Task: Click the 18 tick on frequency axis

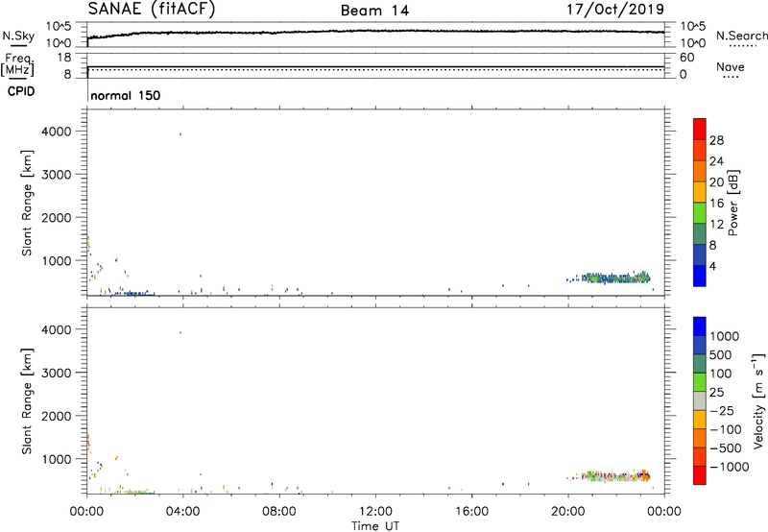Action: (x=64, y=58)
